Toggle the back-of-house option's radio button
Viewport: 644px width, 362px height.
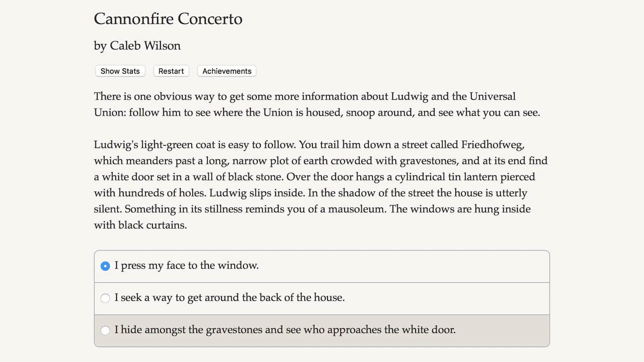pos(105,298)
